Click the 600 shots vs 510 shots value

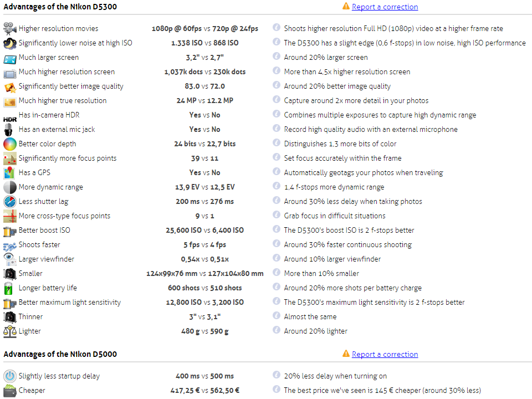(x=205, y=288)
